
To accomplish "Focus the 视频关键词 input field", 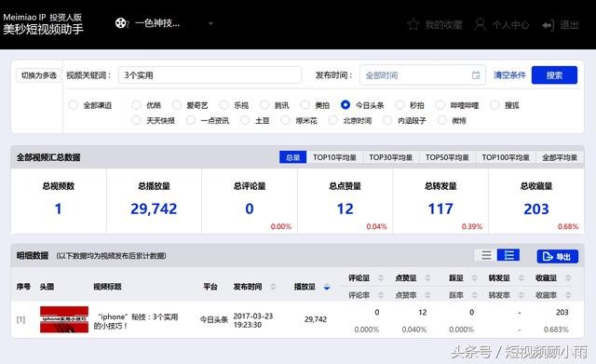I will [x=210, y=75].
